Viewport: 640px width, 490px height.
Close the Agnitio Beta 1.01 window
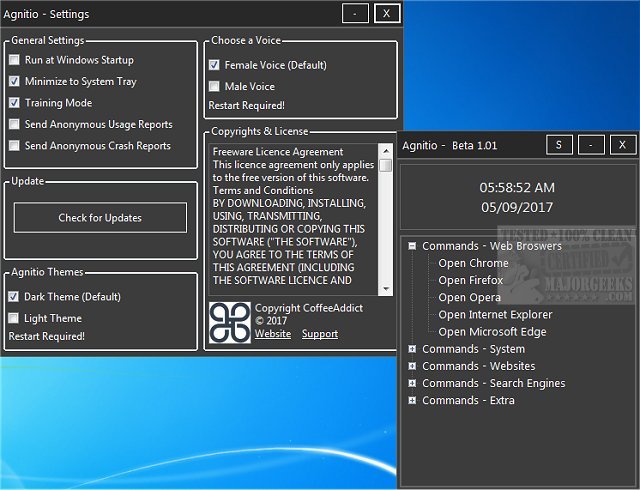coord(622,145)
